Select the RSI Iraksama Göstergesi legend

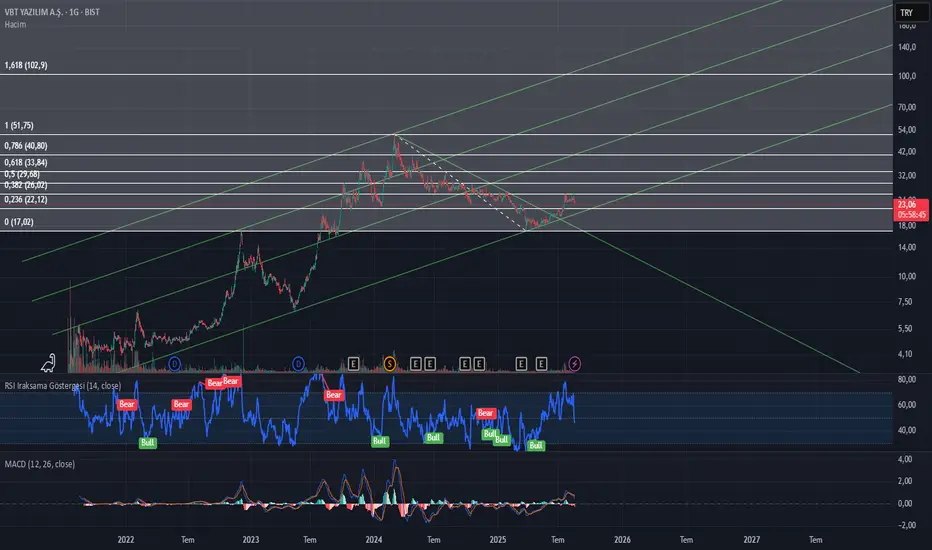tap(62, 386)
